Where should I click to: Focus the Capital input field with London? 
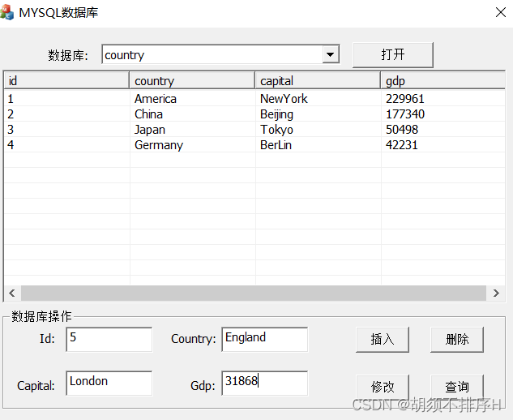pyautogui.click(x=109, y=383)
